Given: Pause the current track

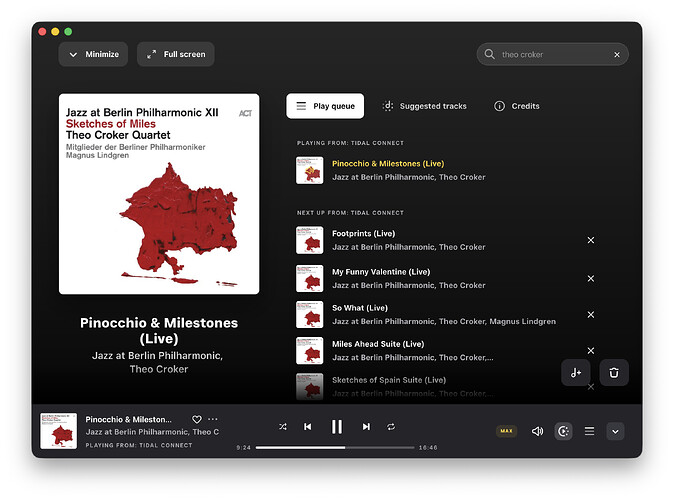Looking at the screenshot, I should coord(337,427).
